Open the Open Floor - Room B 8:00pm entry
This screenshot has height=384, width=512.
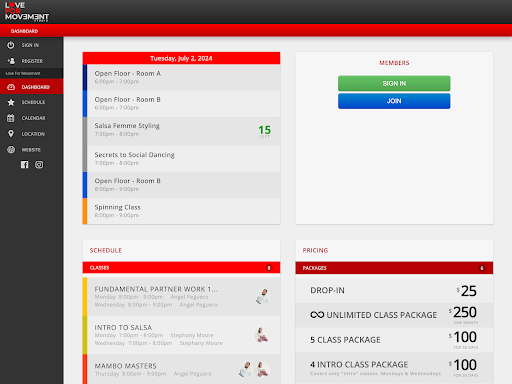click(x=181, y=185)
